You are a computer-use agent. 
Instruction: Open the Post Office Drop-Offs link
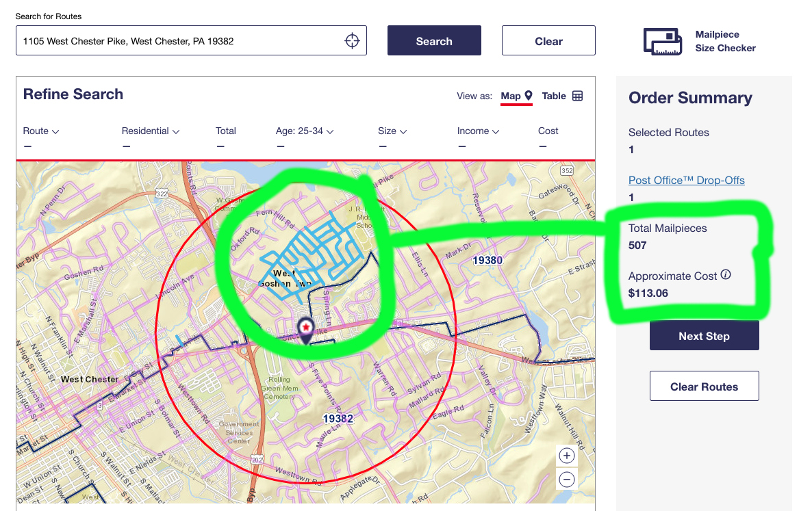(x=686, y=181)
